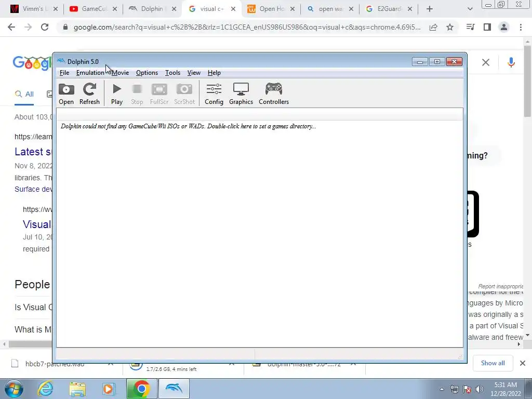The width and height of the screenshot is (532, 399).
Task: Open the Graphics settings in Dolphin
Action: pyautogui.click(x=241, y=94)
